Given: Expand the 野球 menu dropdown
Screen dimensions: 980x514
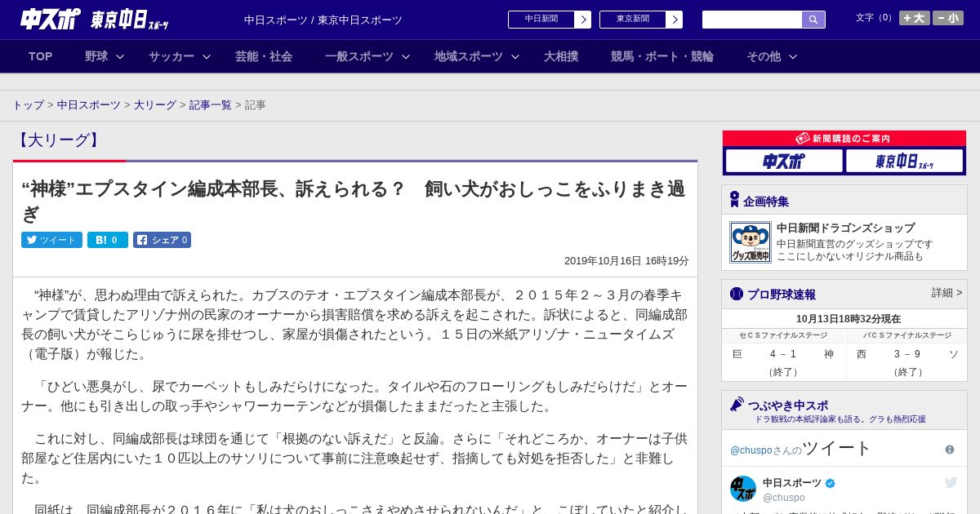Looking at the screenshot, I should coord(105,56).
